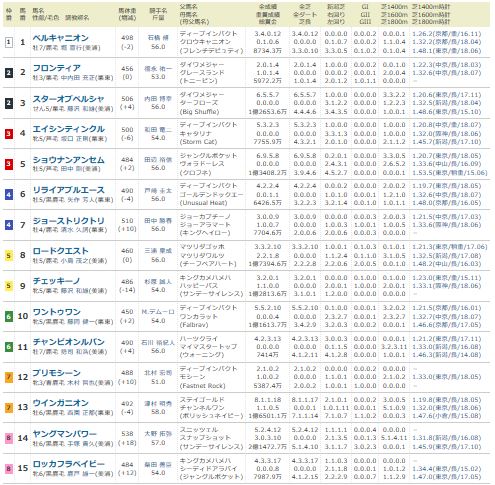
Task: Click body weight 498 for ベルキャニオン
Action: [127, 38]
